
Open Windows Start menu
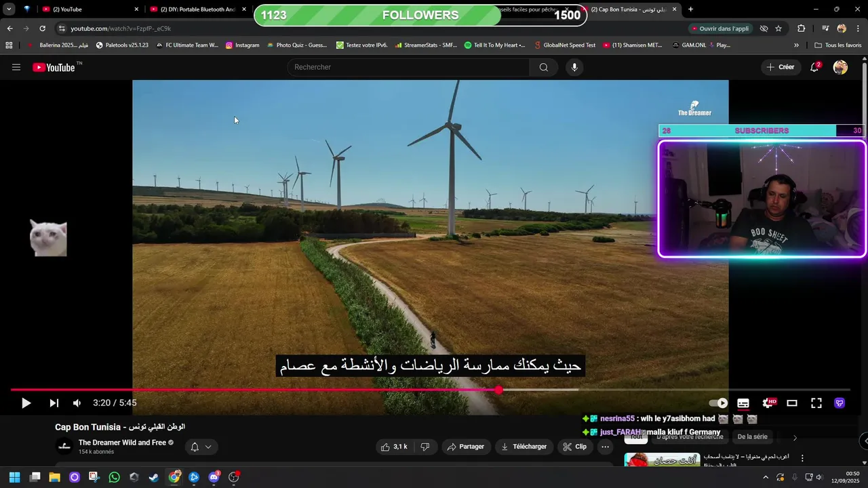click(14, 477)
